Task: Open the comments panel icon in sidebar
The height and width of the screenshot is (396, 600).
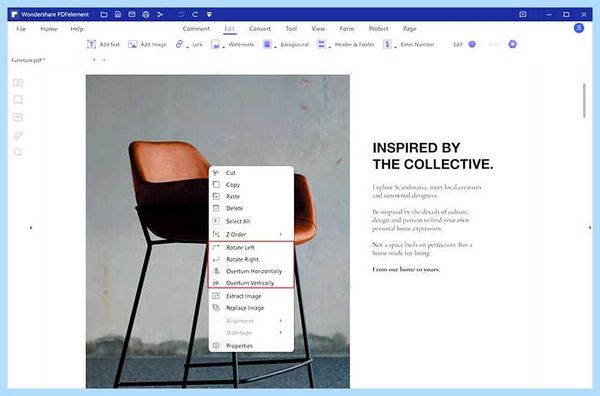Action: (18, 117)
